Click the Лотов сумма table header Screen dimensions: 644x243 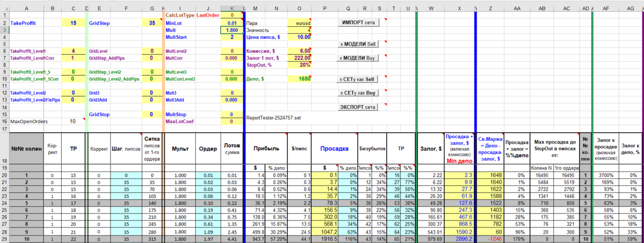click(231, 148)
